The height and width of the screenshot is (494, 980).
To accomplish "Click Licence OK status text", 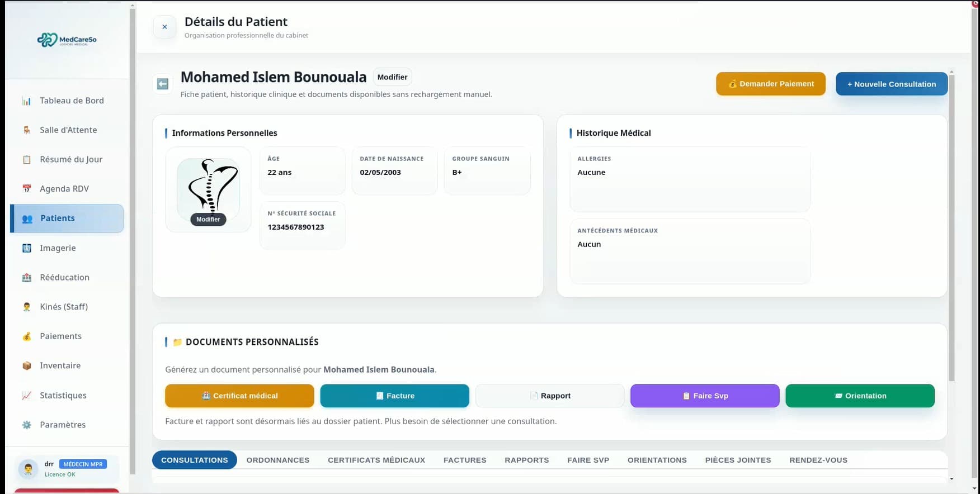I will tap(60, 474).
